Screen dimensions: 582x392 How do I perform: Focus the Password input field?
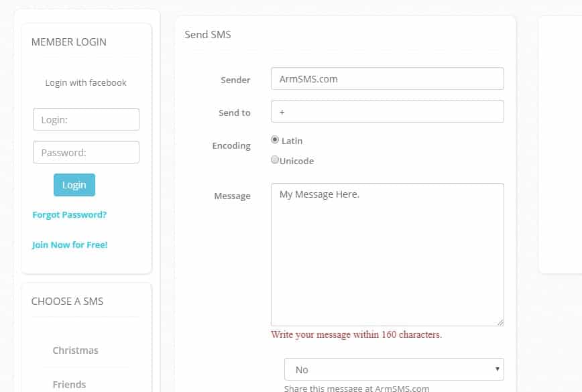(x=86, y=152)
